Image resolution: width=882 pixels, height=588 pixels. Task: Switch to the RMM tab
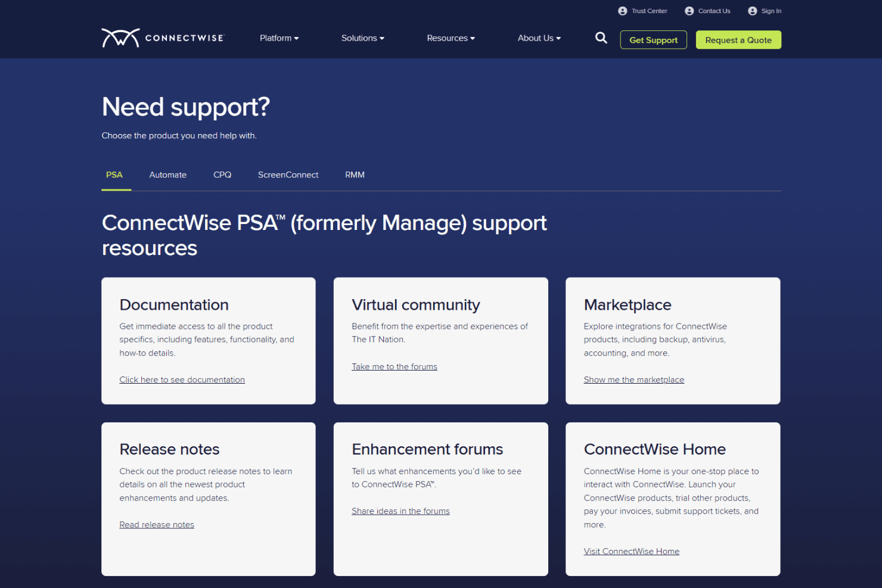355,175
